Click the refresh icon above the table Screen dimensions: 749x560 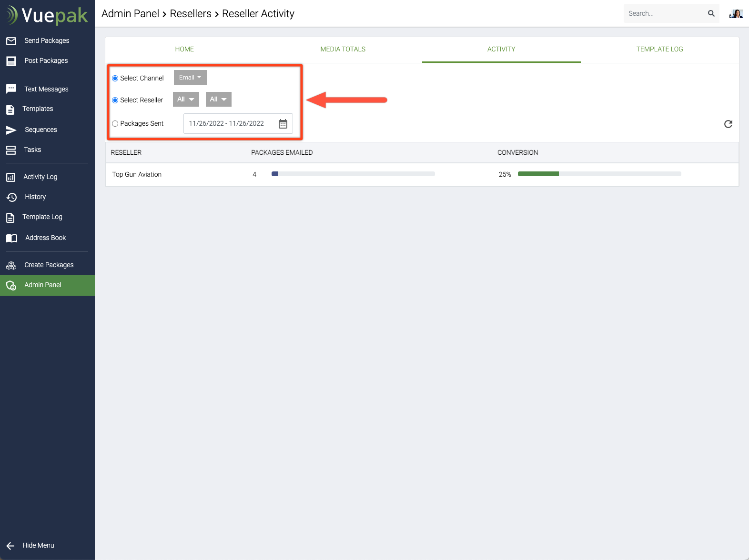tap(728, 124)
